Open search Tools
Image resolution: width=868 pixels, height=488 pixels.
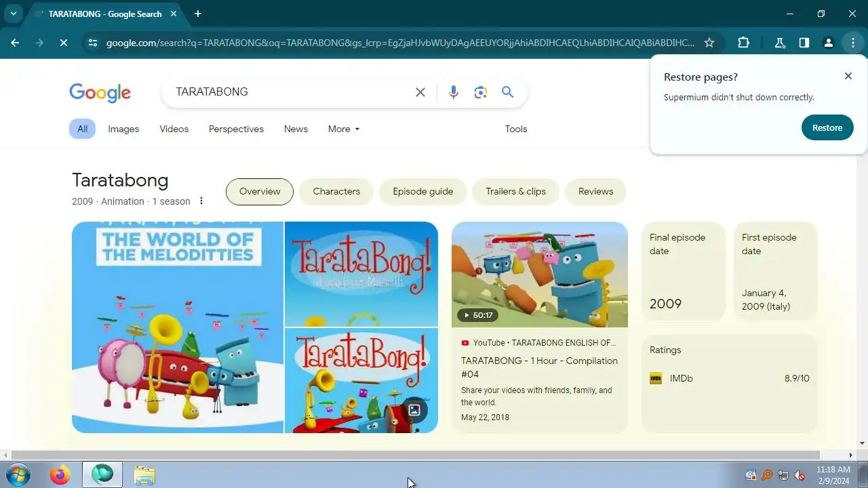516,129
